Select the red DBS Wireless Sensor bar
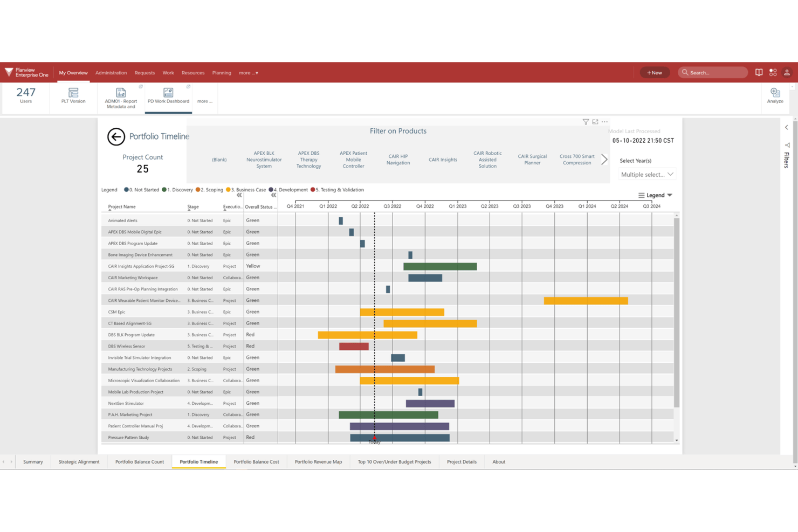This screenshot has width=798, height=532. [354, 346]
